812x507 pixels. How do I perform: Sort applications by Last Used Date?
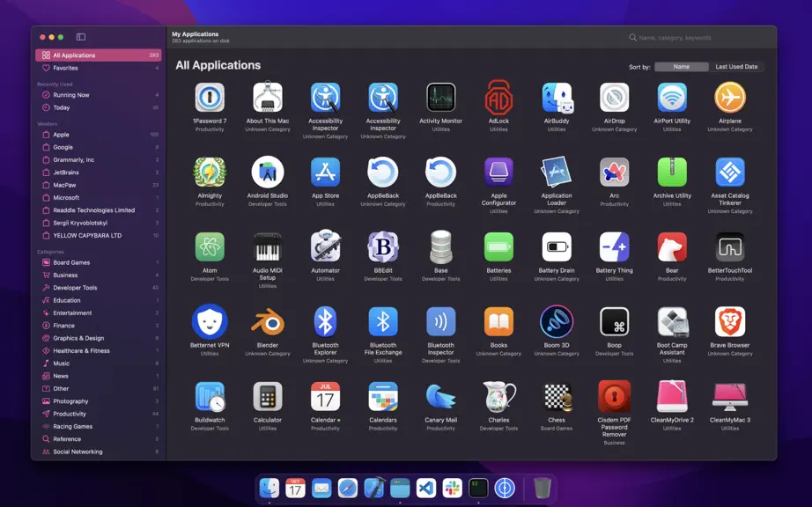pos(736,67)
